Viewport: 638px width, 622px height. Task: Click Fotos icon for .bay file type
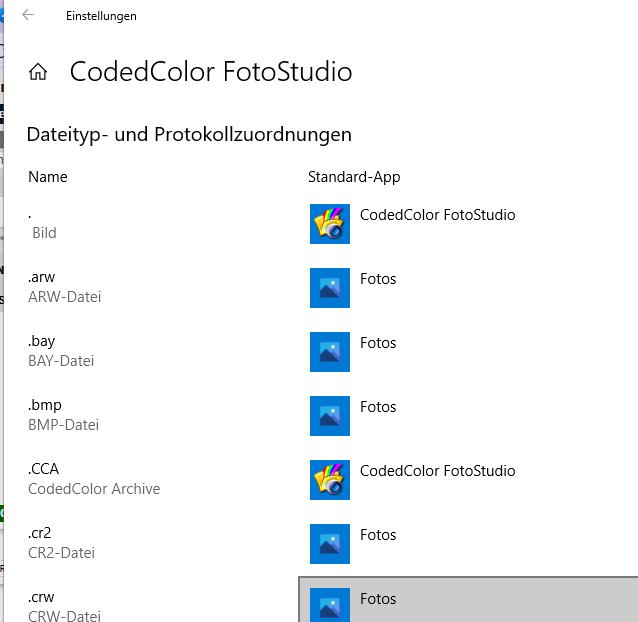[330, 352]
